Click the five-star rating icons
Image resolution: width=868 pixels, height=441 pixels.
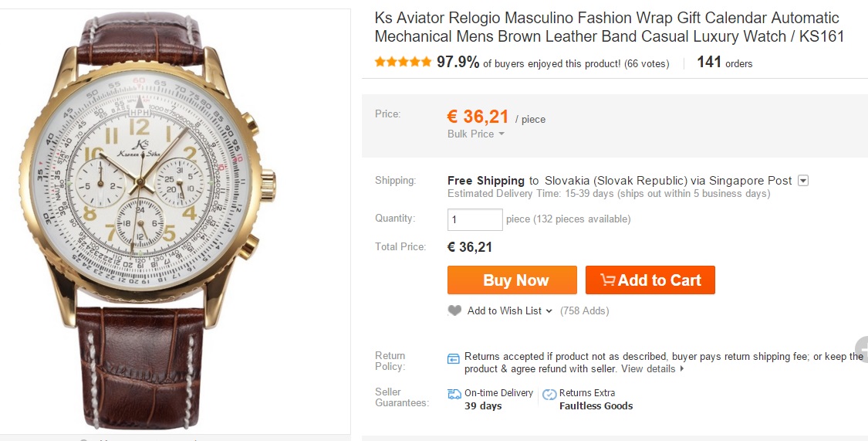[403, 63]
